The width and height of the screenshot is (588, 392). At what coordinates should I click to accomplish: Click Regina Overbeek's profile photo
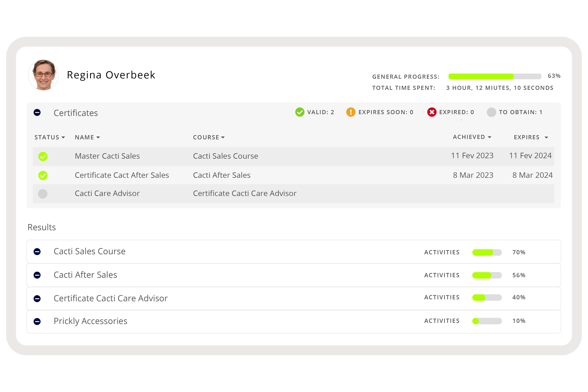pyautogui.click(x=43, y=75)
